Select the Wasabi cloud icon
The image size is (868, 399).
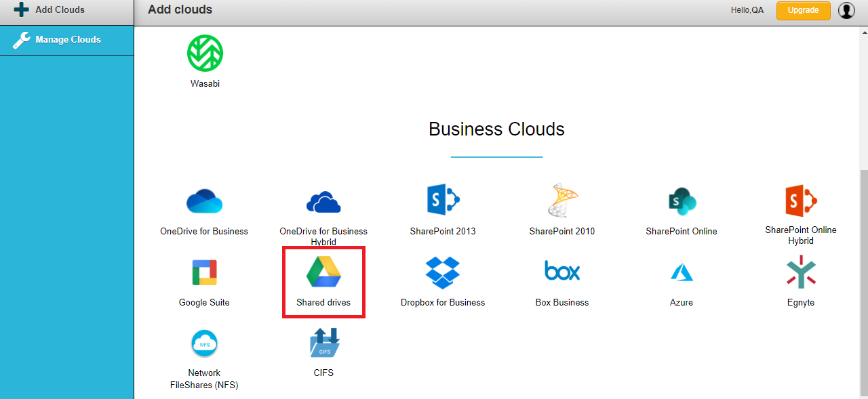click(205, 51)
